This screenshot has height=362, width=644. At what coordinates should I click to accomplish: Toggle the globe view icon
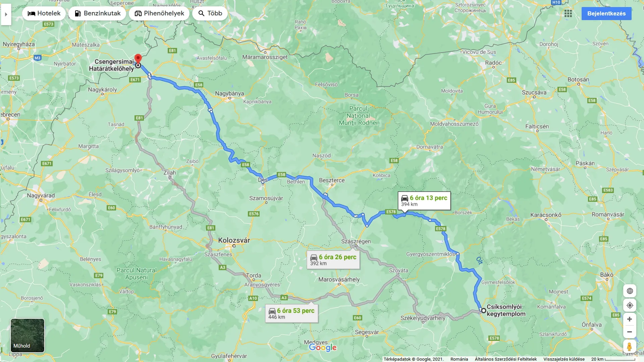click(x=630, y=291)
